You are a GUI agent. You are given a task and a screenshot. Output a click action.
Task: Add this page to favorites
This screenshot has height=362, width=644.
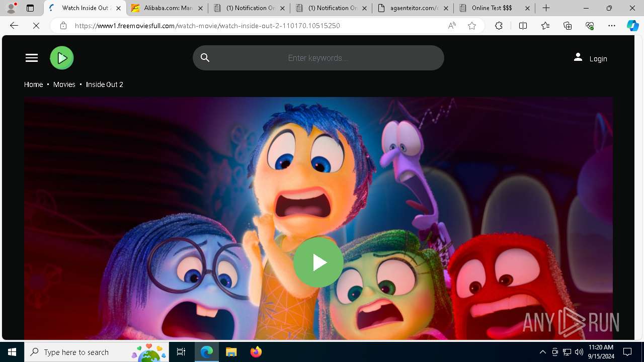tap(472, 26)
